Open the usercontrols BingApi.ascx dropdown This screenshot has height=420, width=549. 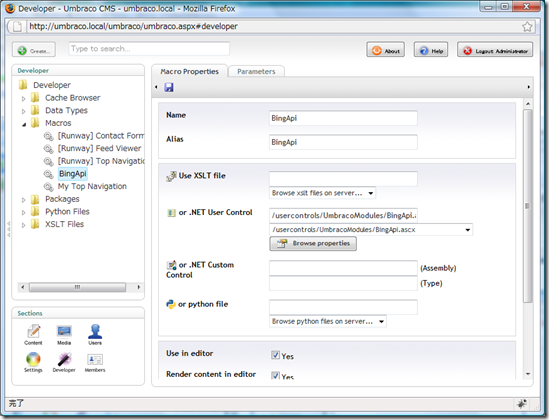point(371,230)
